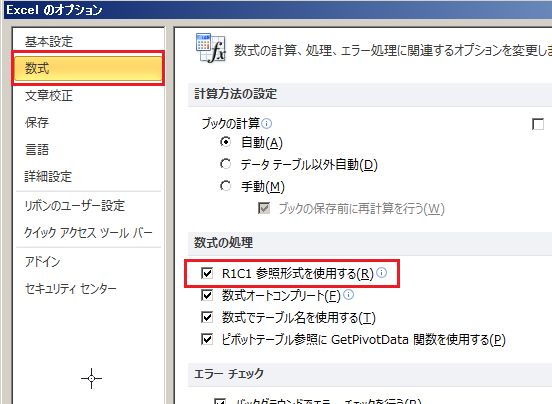Image resolution: width=552 pixels, height=404 pixels.
Task: Toggle R1C1 参照形式を使用する checkbox
Action: click(x=207, y=273)
